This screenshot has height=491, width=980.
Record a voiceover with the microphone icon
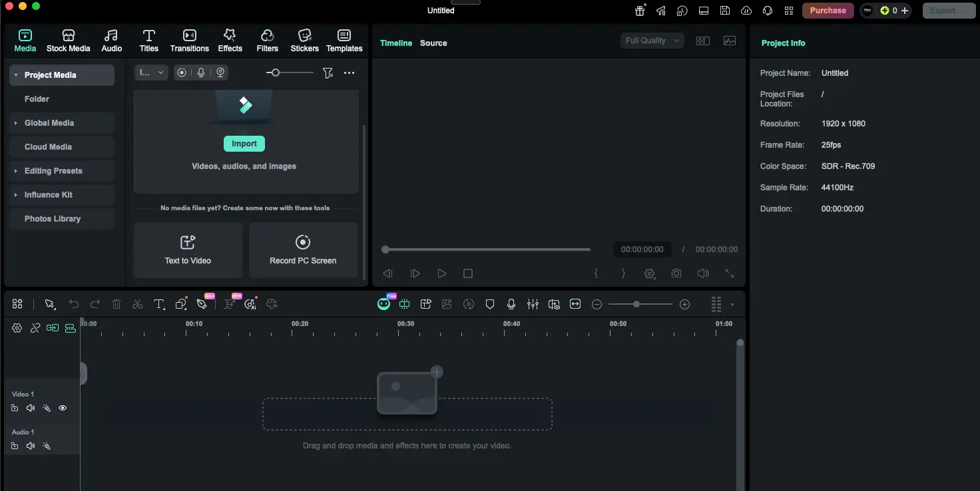click(x=511, y=304)
